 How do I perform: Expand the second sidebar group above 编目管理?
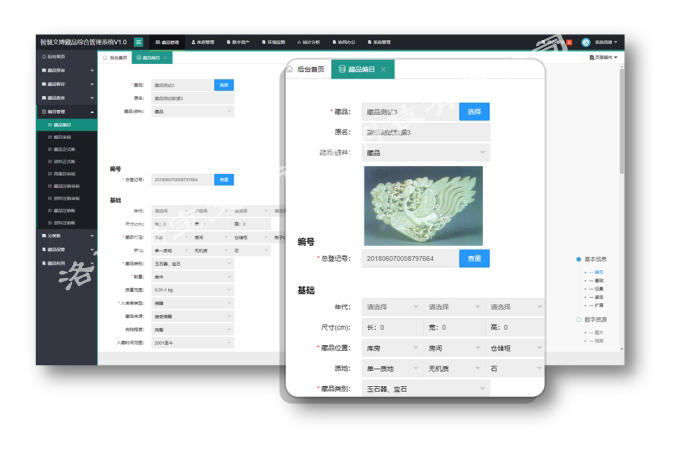pyautogui.click(x=67, y=84)
